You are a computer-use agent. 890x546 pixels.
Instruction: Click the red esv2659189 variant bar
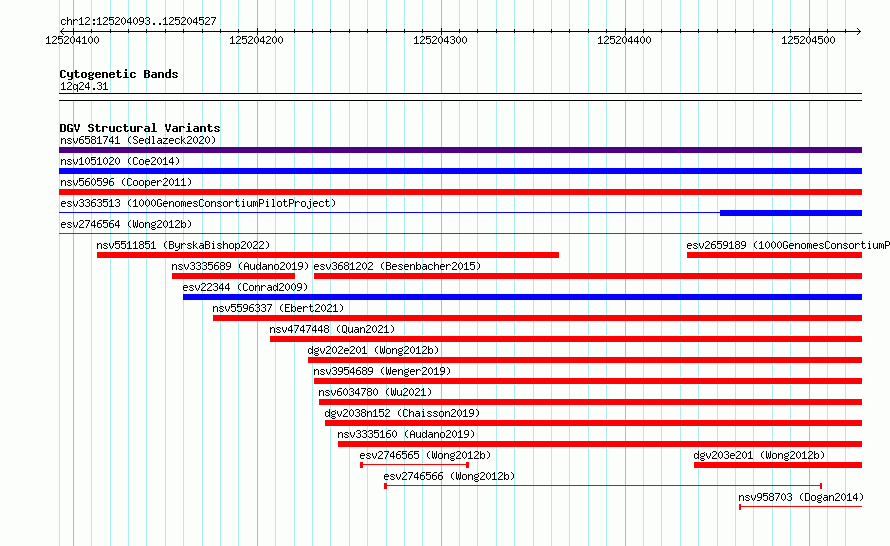[774, 255]
